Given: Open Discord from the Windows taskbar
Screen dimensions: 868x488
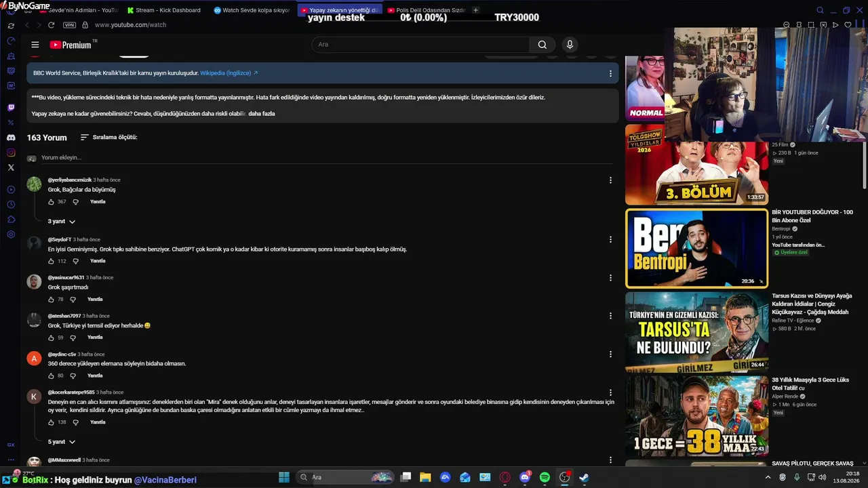Looking at the screenshot, I should click(x=525, y=477).
